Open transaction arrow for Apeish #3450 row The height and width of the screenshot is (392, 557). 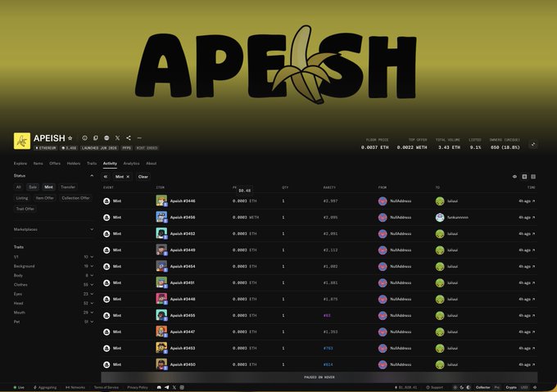(533, 365)
